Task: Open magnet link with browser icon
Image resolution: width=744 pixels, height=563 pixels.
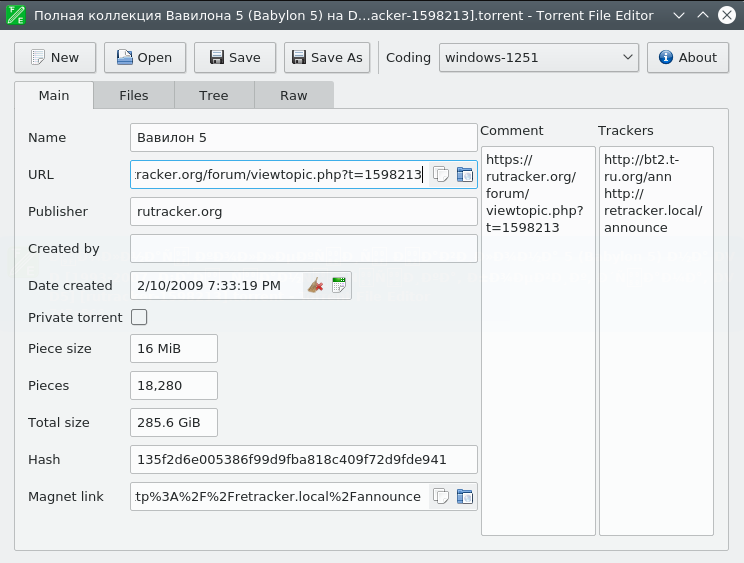Action: [x=465, y=497]
